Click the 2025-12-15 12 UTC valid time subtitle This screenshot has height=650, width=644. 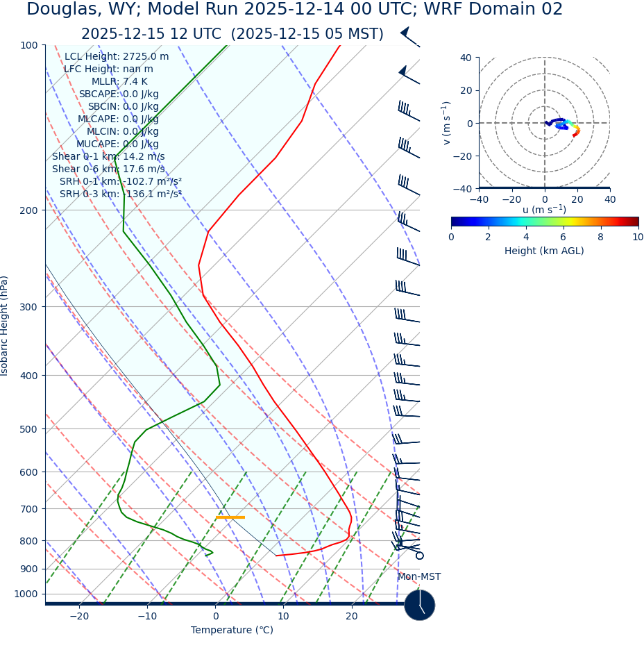click(x=232, y=34)
